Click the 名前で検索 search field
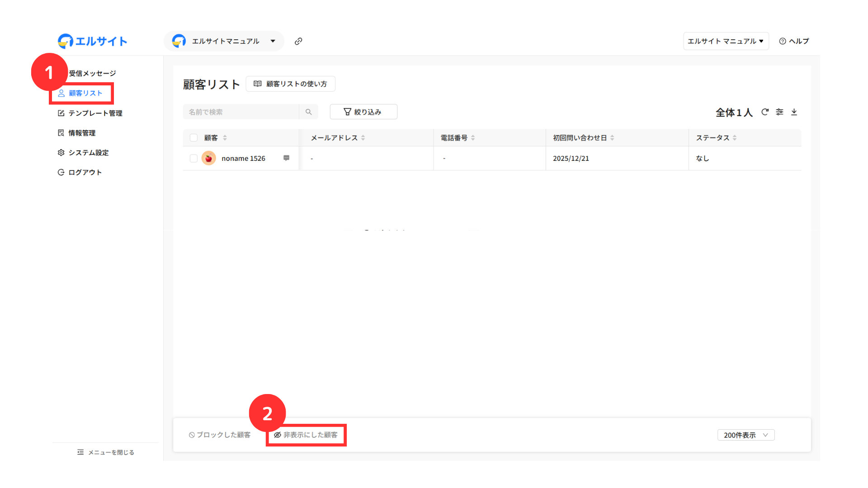The width and height of the screenshot is (868, 488). 241,112
